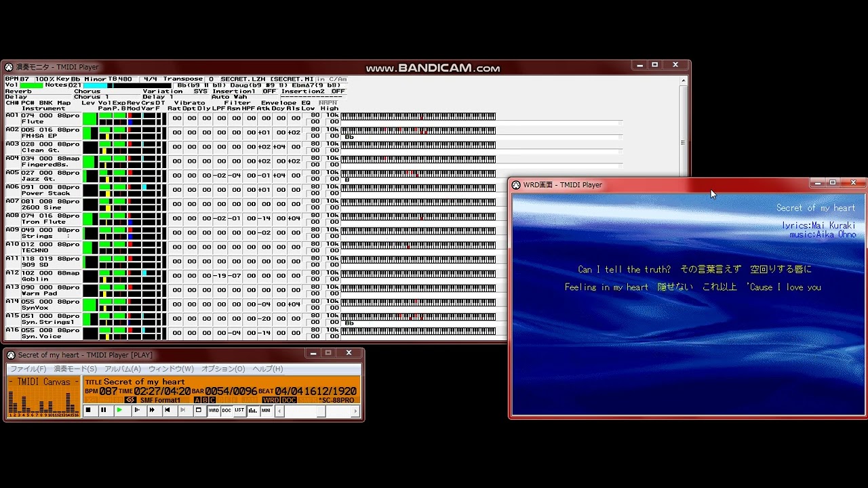This screenshot has height=488, width=868.
Task: Click the DOC indicator in the status row
Action: pos(289,401)
